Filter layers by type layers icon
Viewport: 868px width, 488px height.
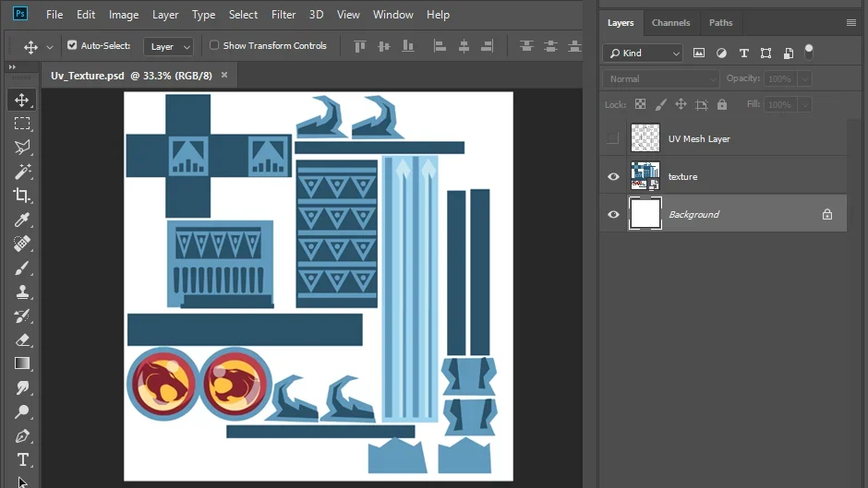point(743,54)
